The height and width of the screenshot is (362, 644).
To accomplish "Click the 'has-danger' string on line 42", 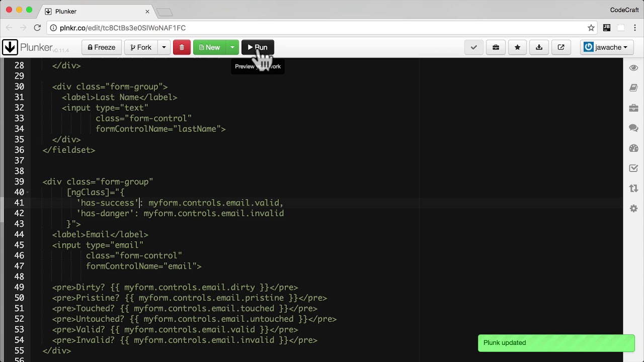I will 105,213.
